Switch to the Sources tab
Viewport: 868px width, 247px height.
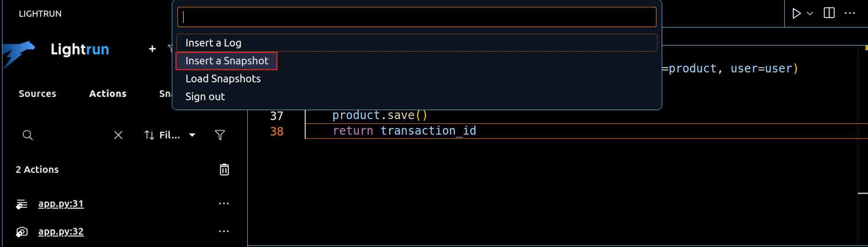(x=37, y=93)
